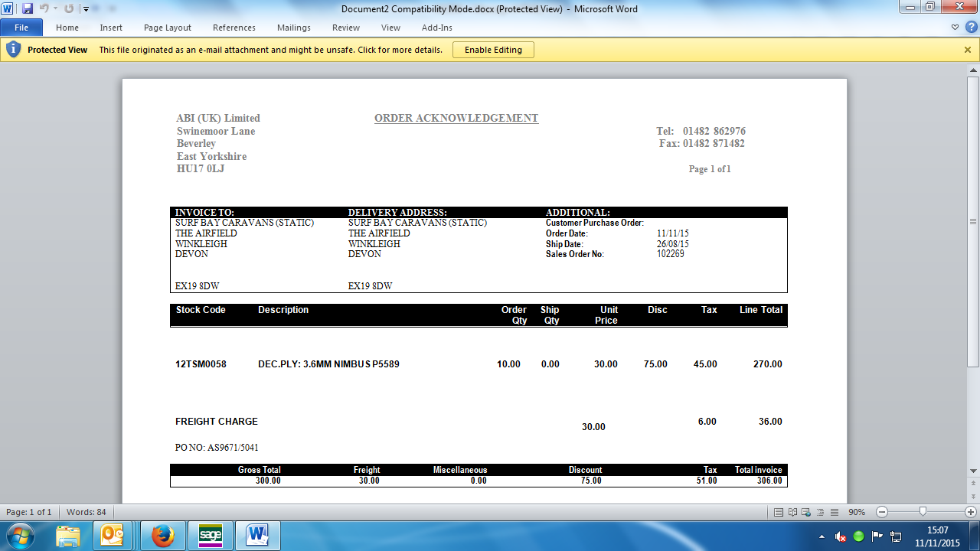This screenshot has width=980, height=551.
Task: Adjust the zoom slider handle
Action: pyautogui.click(x=923, y=512)
